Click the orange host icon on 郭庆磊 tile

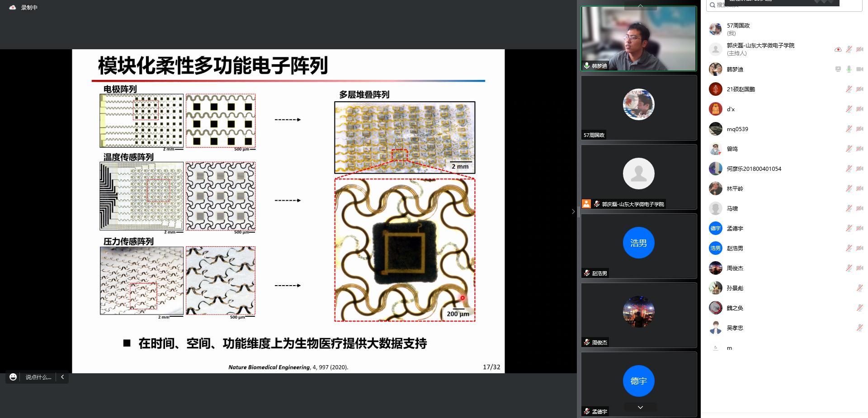586,204
